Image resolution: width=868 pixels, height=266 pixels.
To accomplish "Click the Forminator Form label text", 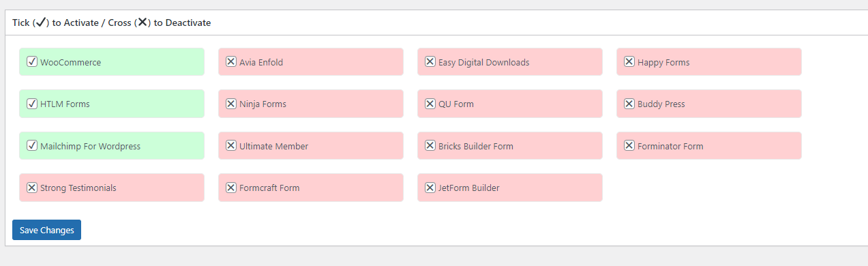I will point(670,146).
